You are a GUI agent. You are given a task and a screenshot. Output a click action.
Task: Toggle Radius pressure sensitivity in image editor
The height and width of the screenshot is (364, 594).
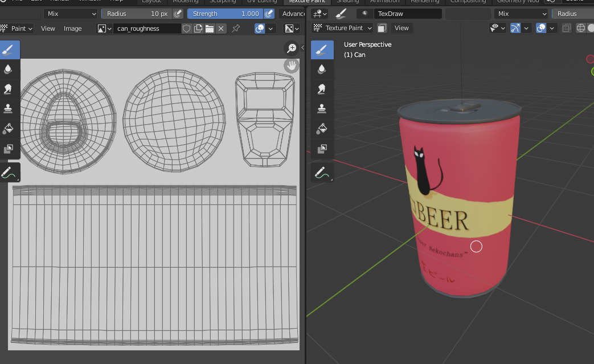[x=178, y=14]
